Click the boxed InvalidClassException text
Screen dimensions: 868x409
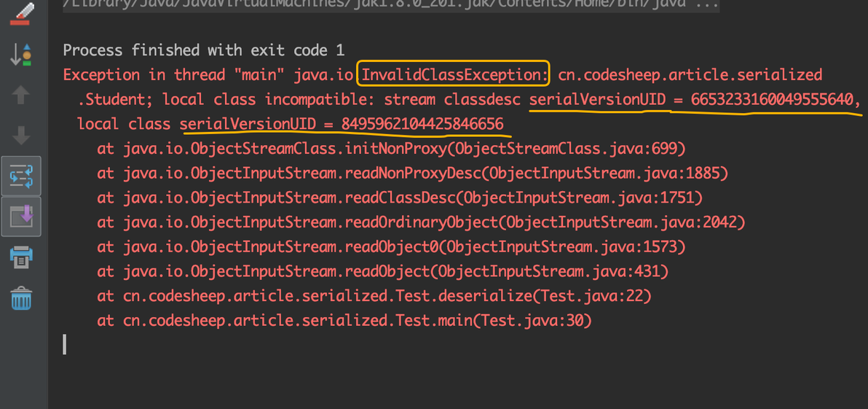(454, 74)
